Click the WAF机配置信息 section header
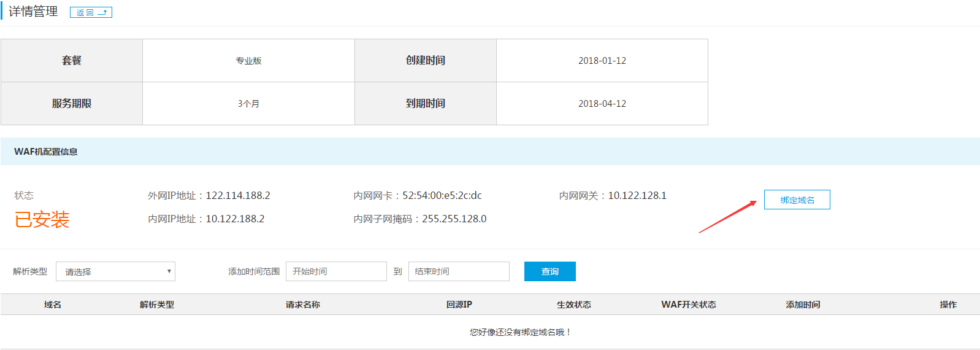 coord(46,152)
